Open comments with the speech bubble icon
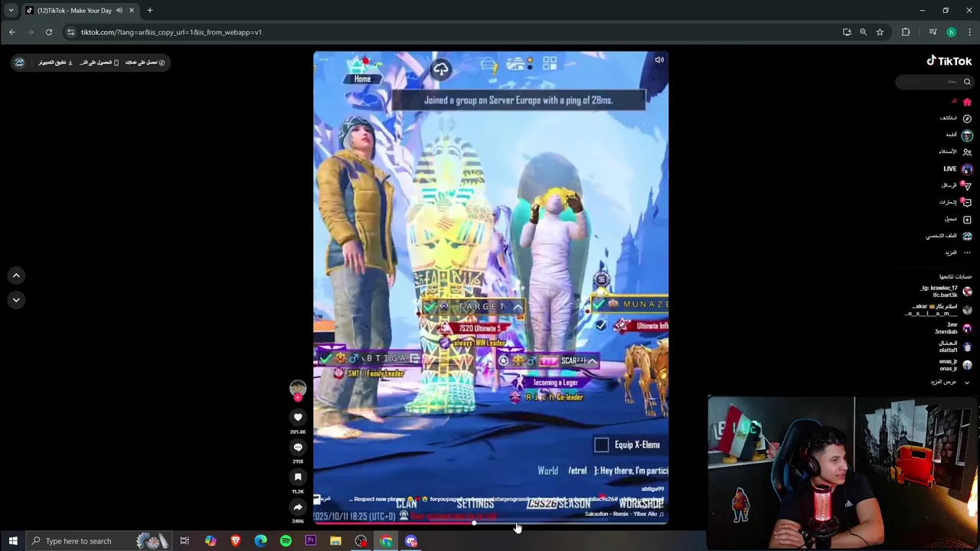Viewport: 980px width, 551px height. point(298,447)
